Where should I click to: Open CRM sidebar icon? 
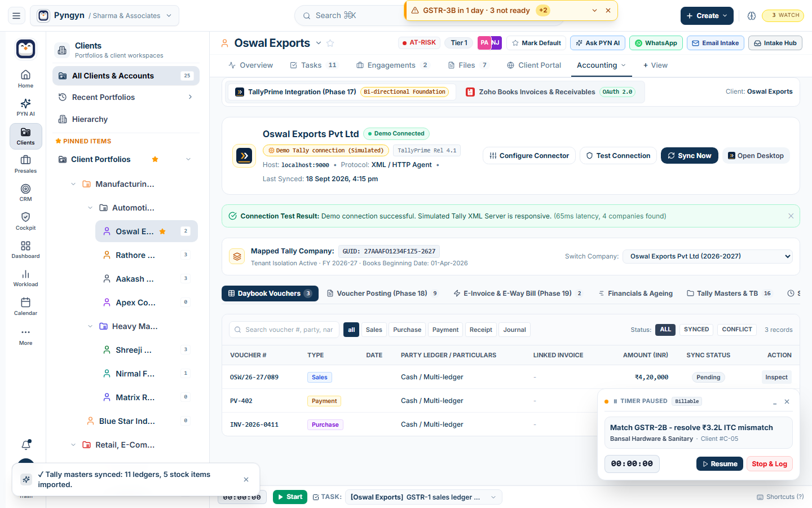point(25,192)
